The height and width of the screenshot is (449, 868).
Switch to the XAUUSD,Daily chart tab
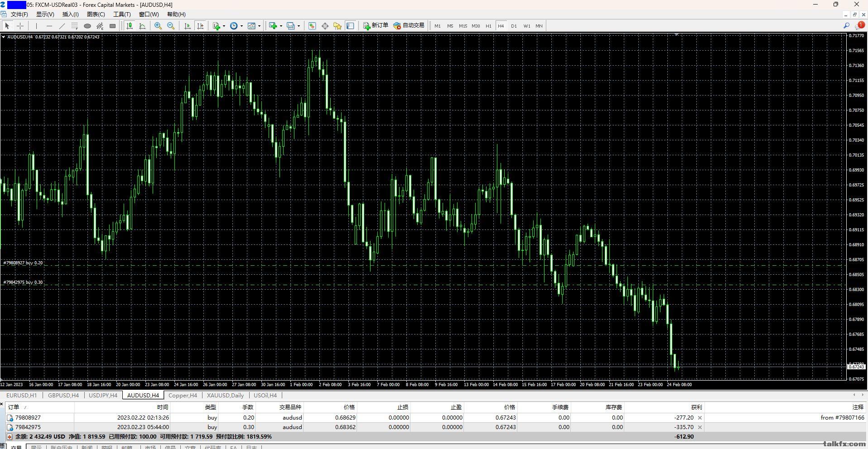(x=225, y=396)
